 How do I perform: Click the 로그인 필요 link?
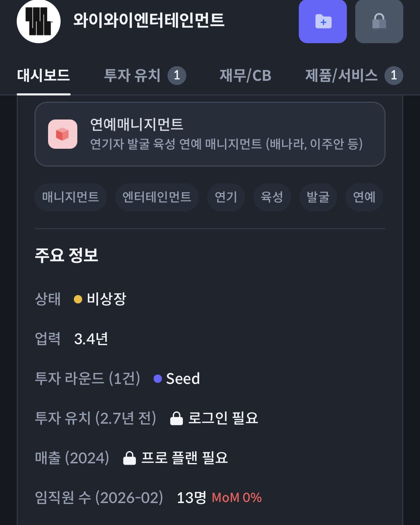point(223,418)
